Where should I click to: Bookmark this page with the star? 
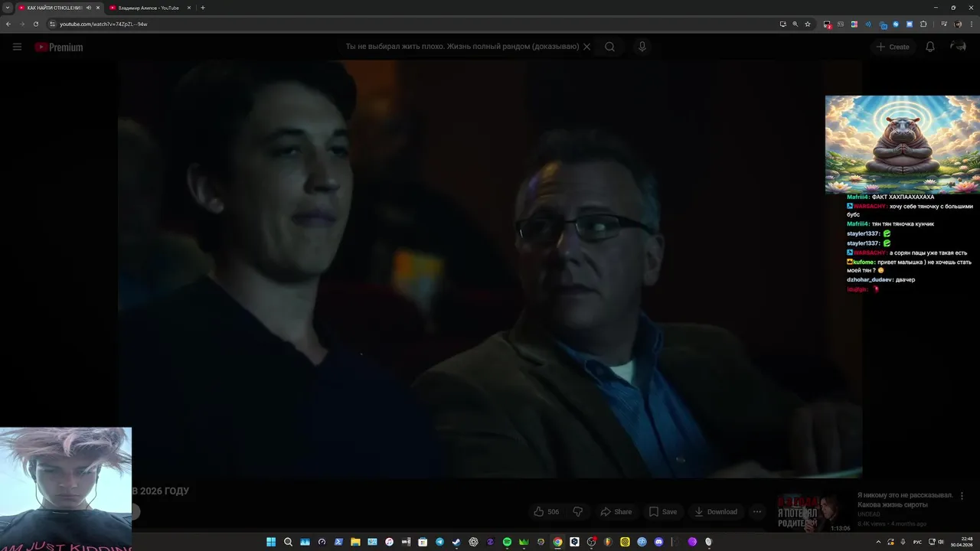click(x=808, y=24)
